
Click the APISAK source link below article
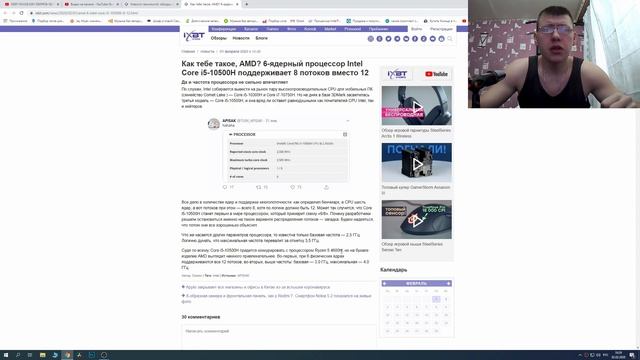tap(243, 276)
